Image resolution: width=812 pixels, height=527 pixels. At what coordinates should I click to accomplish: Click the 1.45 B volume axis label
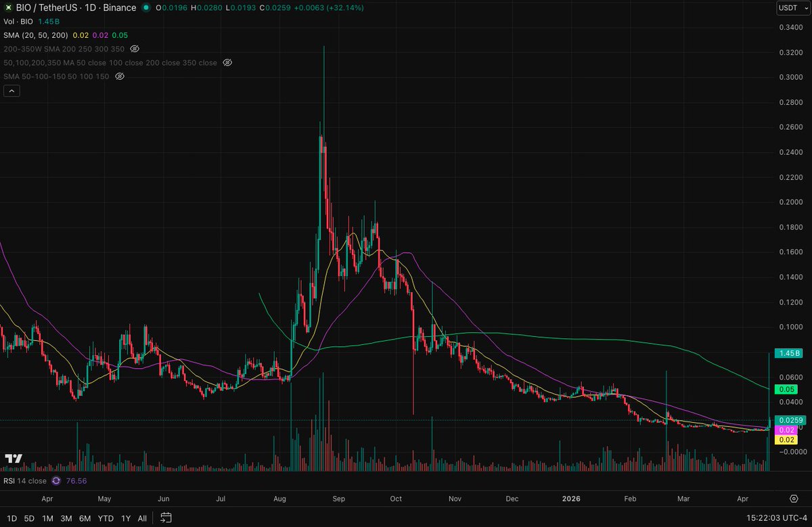click(x=790, y=353)
